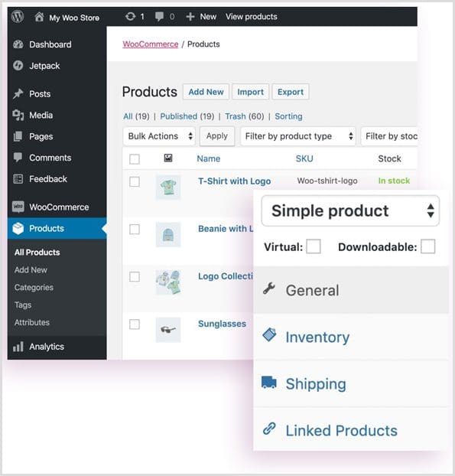Open the Sunglasses product link

pos(222,324)
